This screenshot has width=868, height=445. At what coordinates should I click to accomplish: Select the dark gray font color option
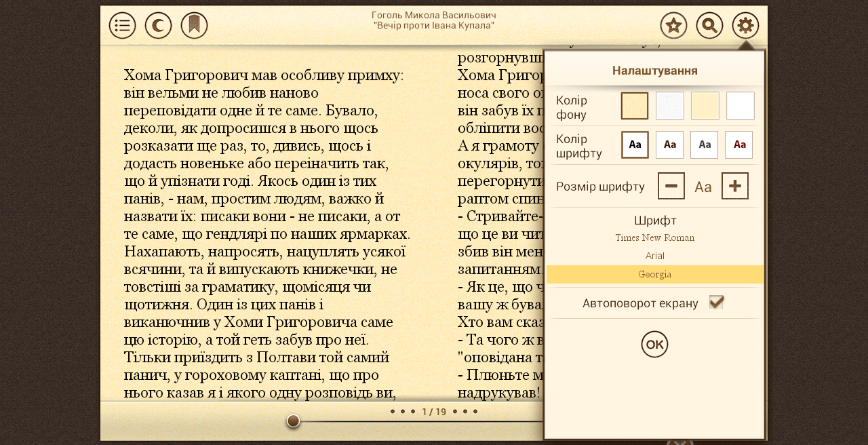[x=704, y=144]
